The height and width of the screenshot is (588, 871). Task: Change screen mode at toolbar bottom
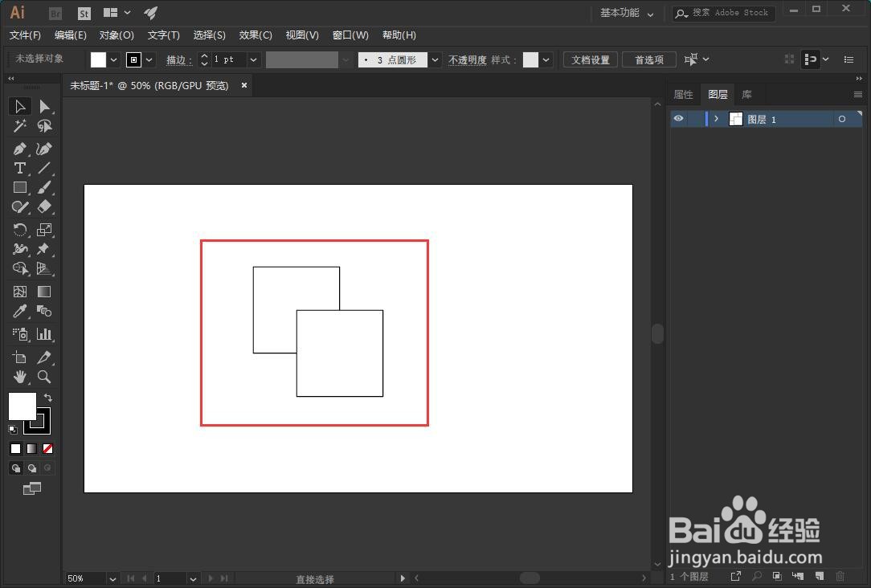(31, 488)
